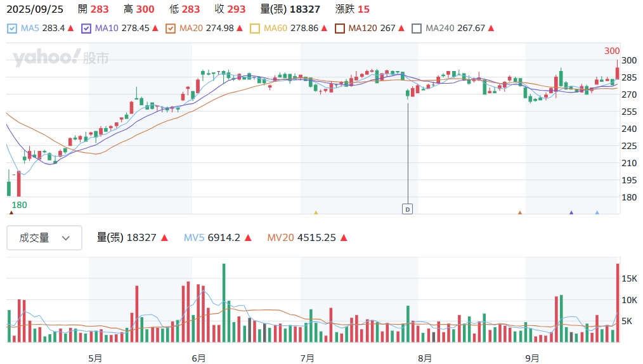The height and width of the screenshot is (364, 643).
Task: Check the MA240 moving average box
Action: 417,29
